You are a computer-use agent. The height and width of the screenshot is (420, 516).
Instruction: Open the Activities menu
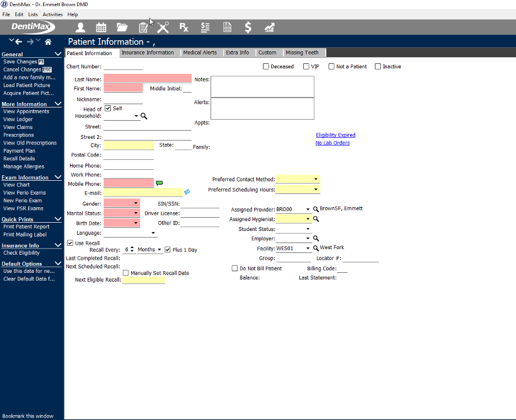[x=53, y=14]
